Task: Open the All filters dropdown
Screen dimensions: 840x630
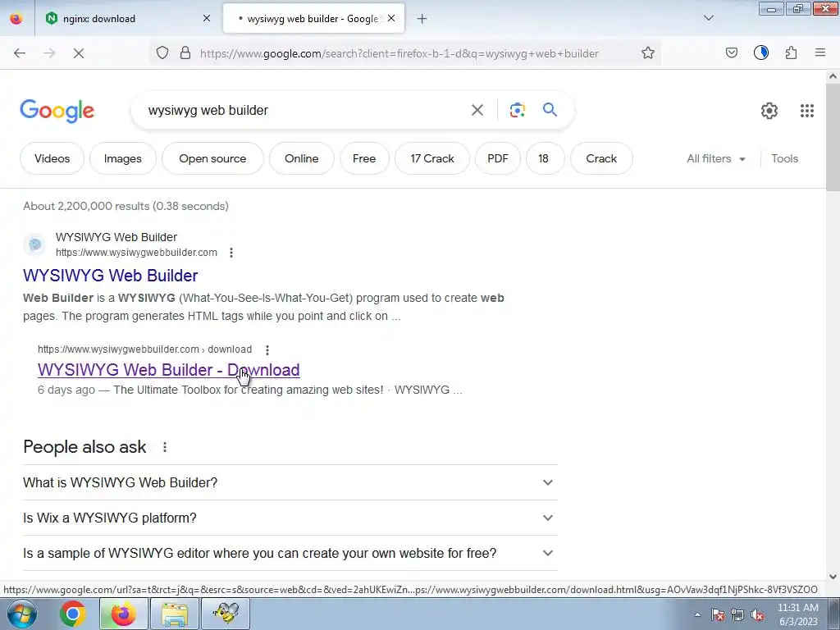Action: coord(715,158)
